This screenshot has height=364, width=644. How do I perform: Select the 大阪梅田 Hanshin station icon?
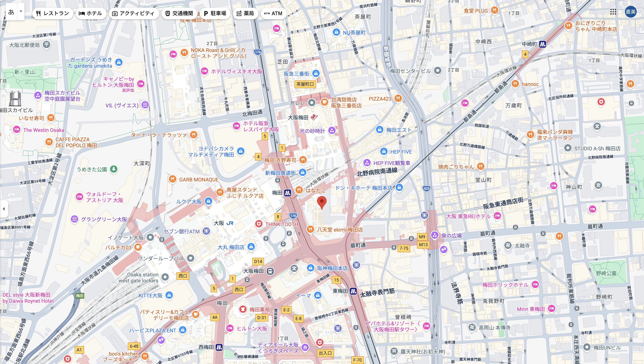[270, 271]
